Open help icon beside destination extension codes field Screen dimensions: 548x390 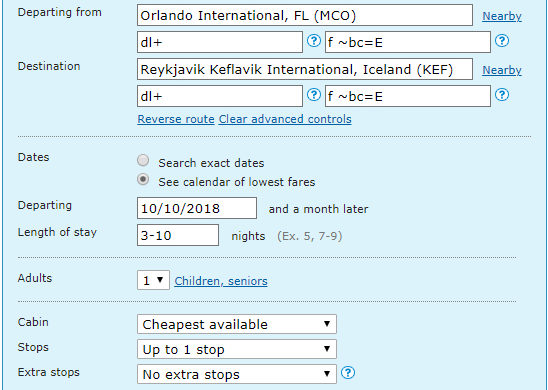[502, 95]
